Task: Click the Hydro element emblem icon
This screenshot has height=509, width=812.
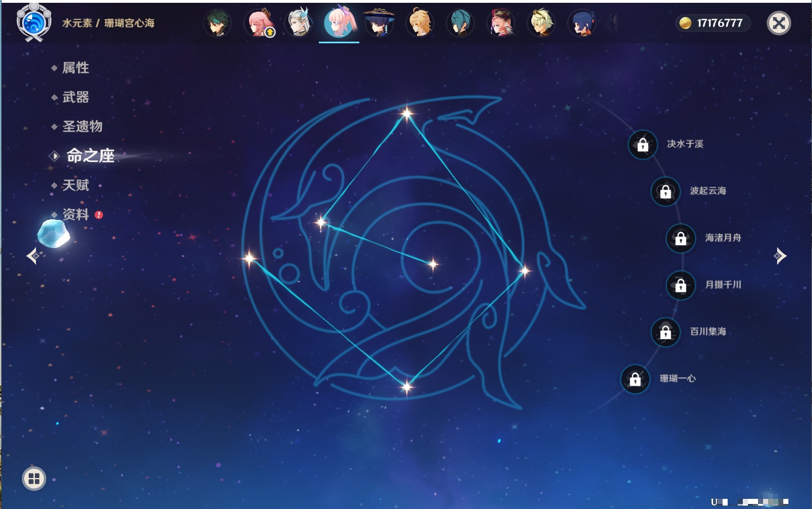Action: (x=34, y=22)
